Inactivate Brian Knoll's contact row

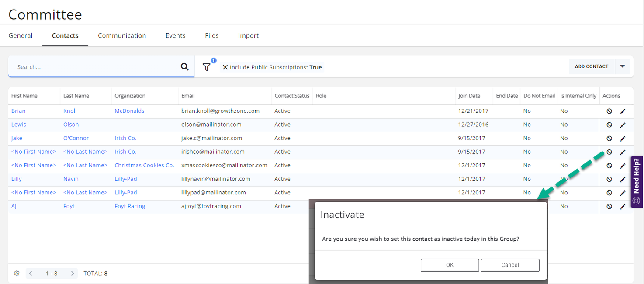point(609,111)
